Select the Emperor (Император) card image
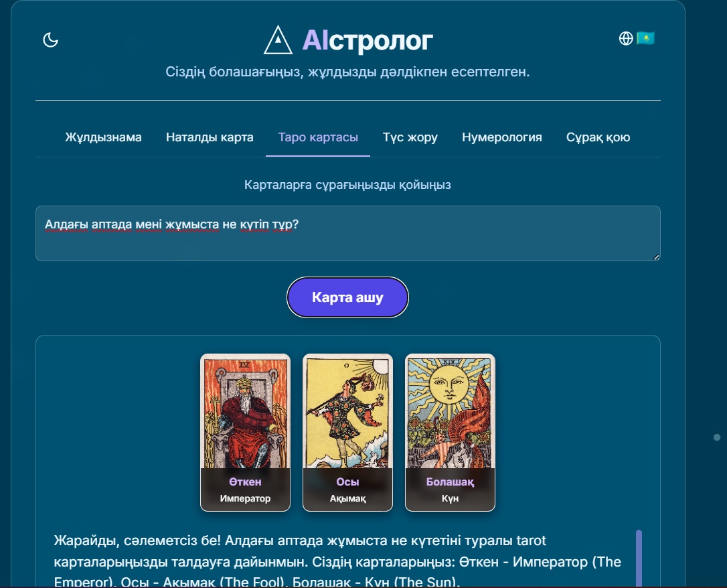 245,413
